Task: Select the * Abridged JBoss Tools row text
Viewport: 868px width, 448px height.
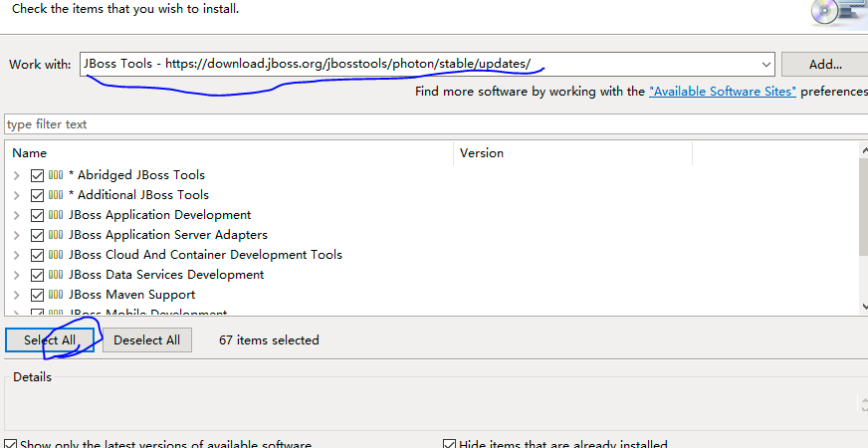Action: click(x=136, y=175)
